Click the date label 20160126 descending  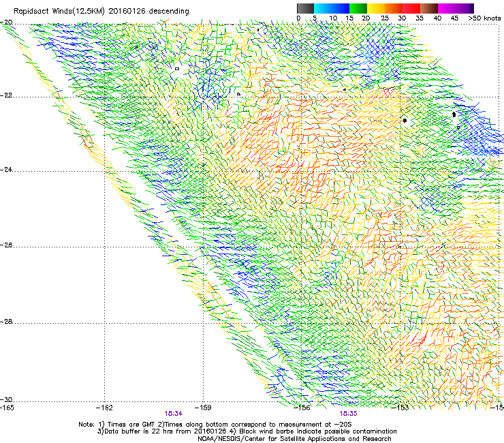149,11
